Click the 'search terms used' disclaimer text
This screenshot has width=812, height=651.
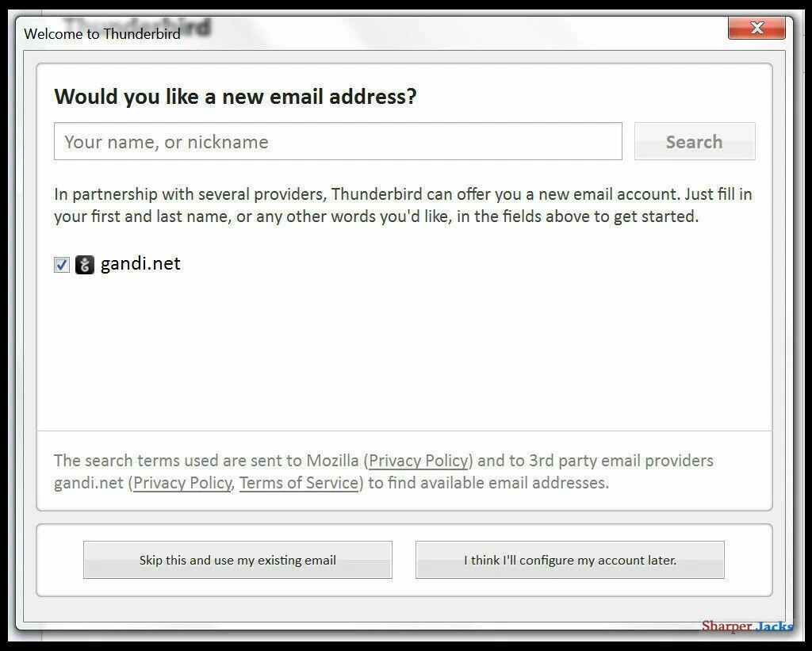pos(383,471)
